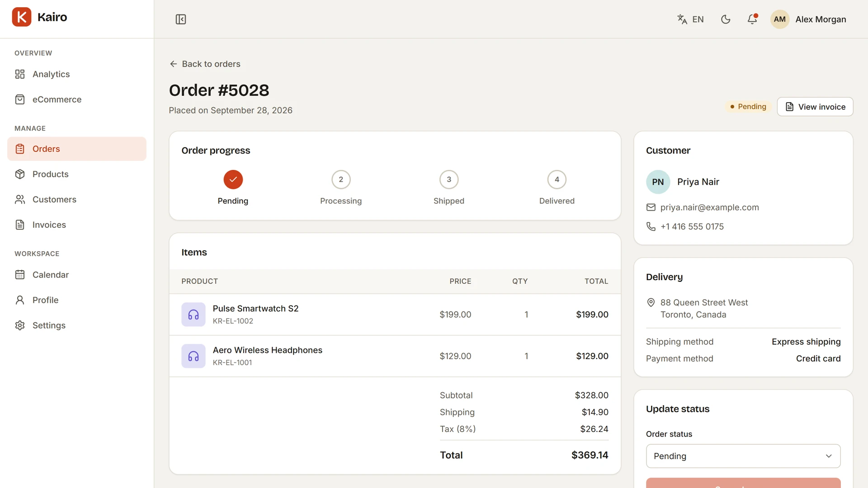The image size is (868, 488).
Task: Open the language selector EN
Action: point(690,19)
